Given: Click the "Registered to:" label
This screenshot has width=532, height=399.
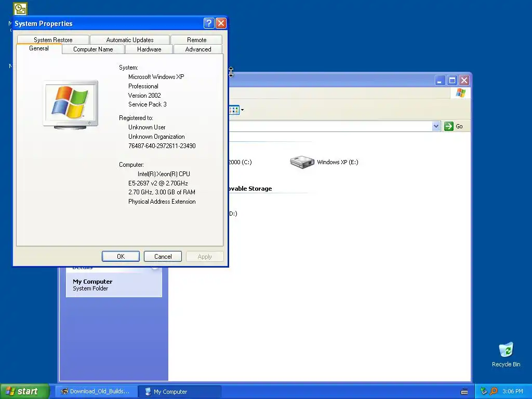Looking at the screenshot, I should (x=136, y=118).
